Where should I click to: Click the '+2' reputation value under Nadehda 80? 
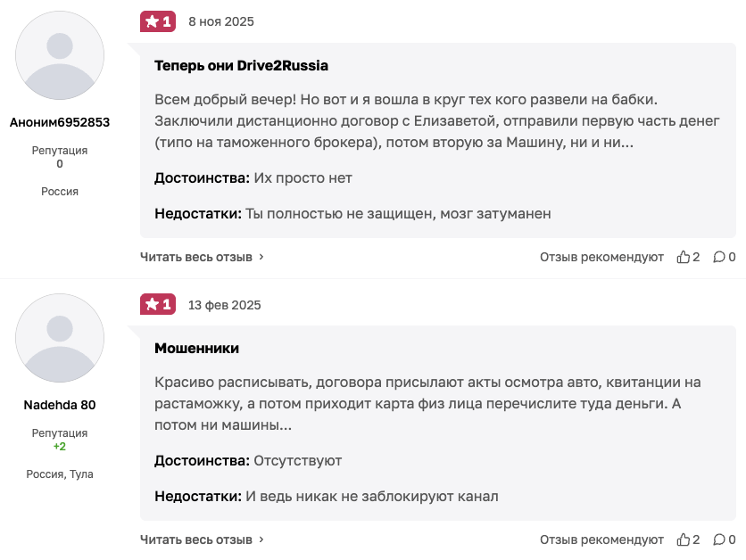click(59, 445)
